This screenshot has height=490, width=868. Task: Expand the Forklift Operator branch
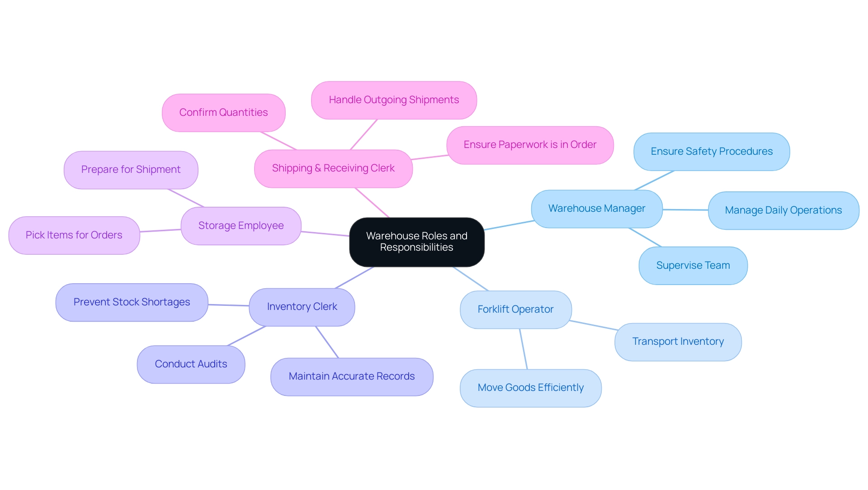516,308
